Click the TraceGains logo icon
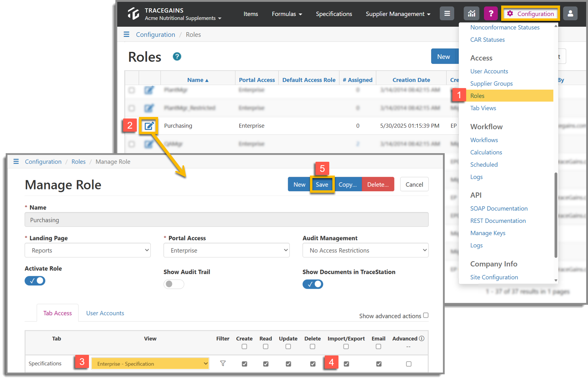588x380 pixels. [133, 13]
